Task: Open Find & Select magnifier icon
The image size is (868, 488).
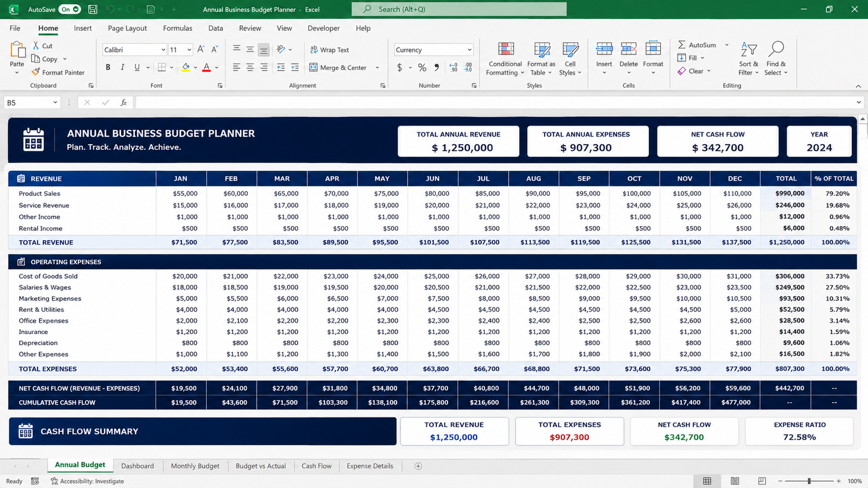Action: pyautogui.click(x=776, y=49)
